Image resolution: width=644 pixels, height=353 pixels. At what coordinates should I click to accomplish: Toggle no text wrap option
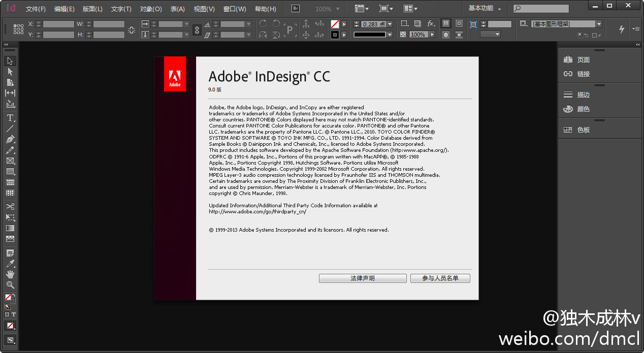tap(445, 24)
